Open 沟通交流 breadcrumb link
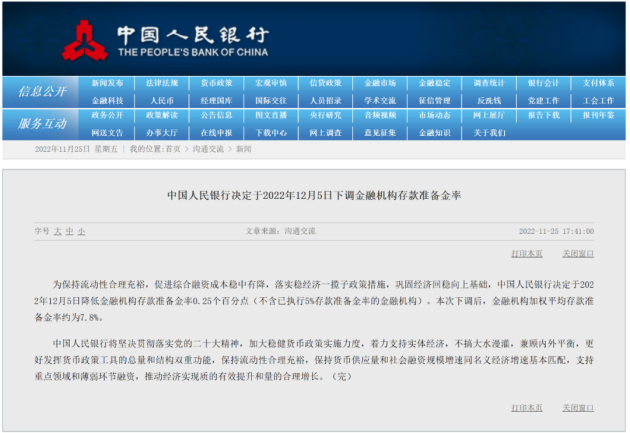630x433 pixels. point(207,149)
